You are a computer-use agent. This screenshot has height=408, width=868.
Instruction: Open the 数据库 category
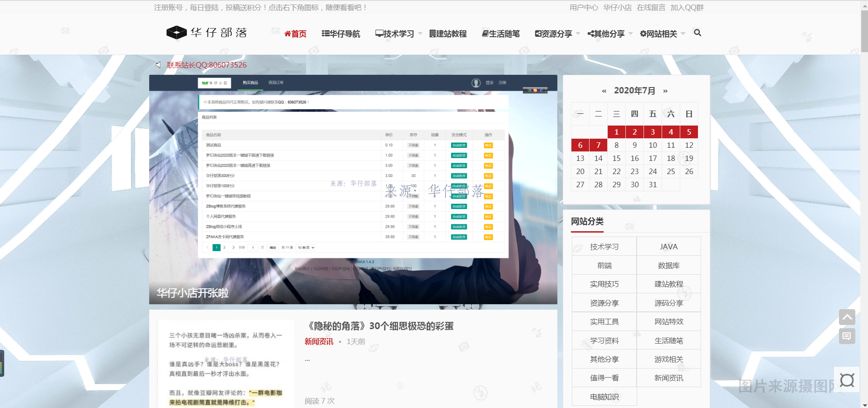pyautogui.click(x=668, y=265)
